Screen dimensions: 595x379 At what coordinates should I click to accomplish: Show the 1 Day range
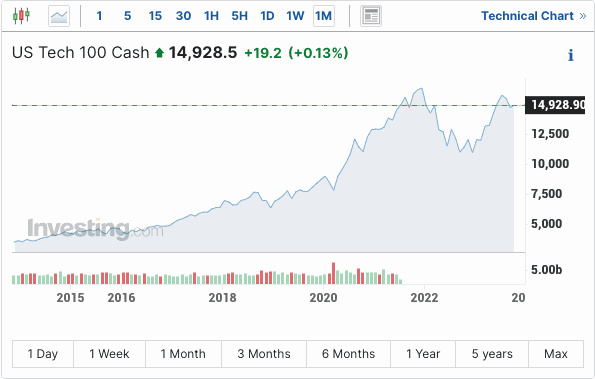43,354
